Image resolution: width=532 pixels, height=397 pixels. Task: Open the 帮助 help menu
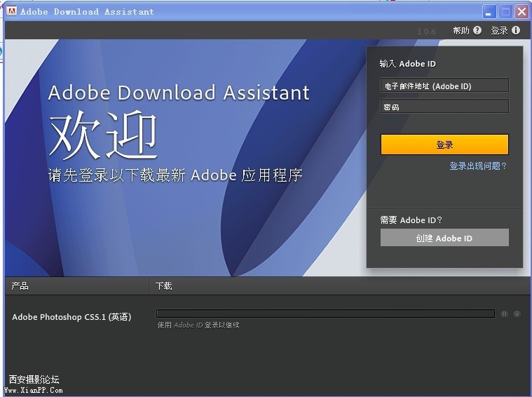pyautogui.click(x=461, y=31)
